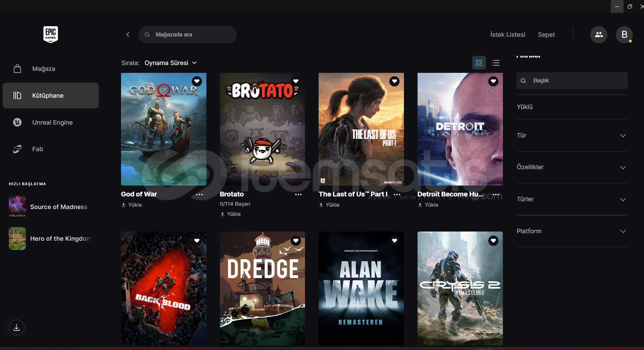Open the Crysis 2 Remastered cover
The height and width of the screenshot is (350, 644).
click(460, 288)
